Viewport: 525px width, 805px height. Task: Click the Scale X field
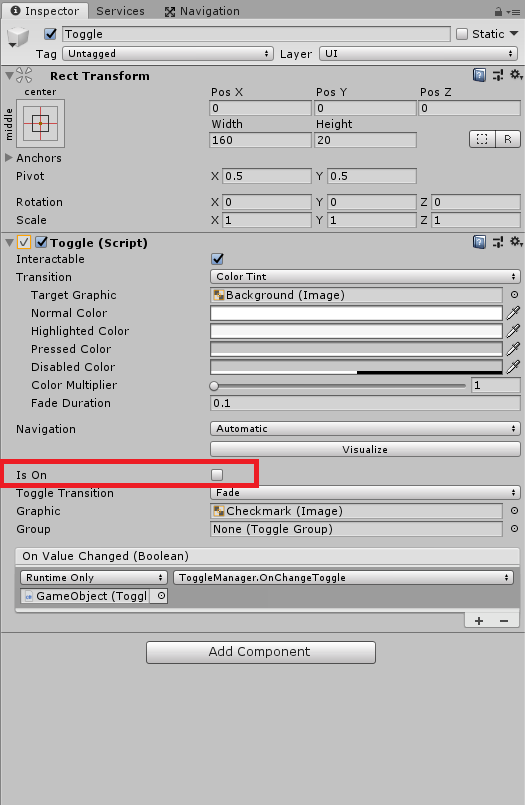(x=267, y=220)
